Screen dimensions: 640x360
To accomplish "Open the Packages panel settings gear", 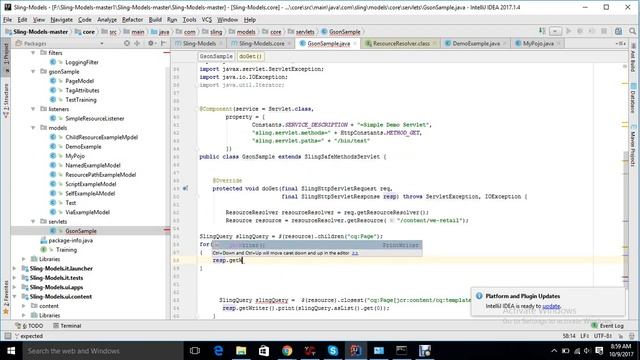I will pyautogui.click(x=151, y=43).
